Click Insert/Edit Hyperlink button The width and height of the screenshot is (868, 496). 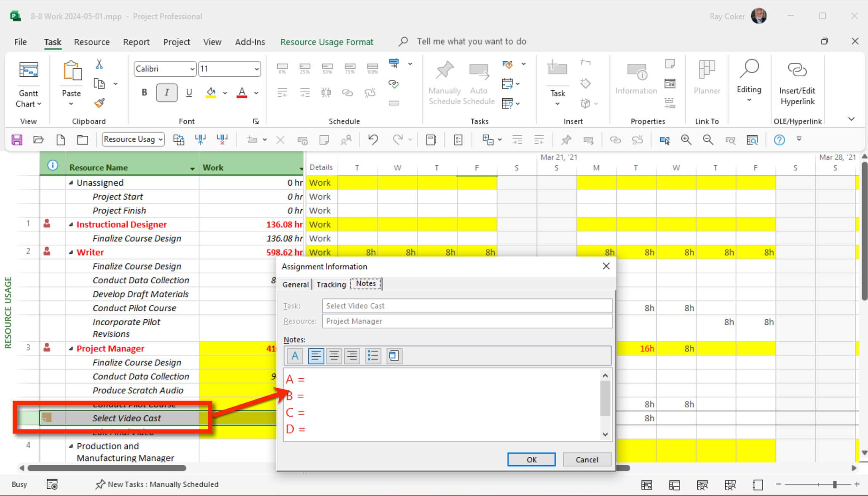(x=797, y=83)
